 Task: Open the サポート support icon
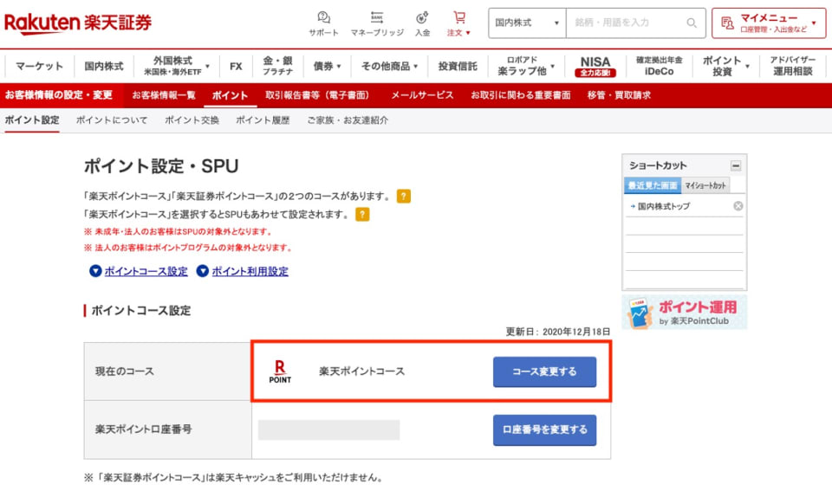(323, 24)
